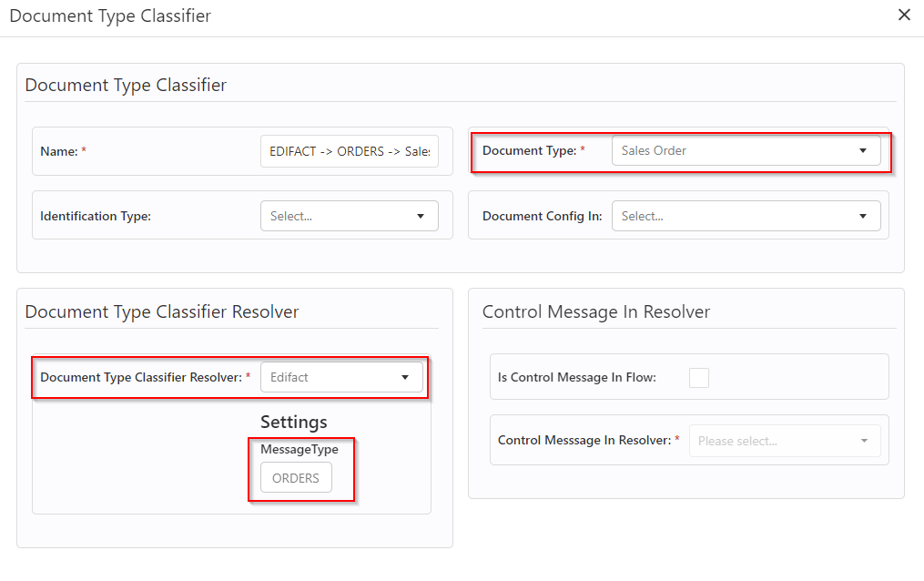Click the Document Type Classifier Resolver section heading

(x=161, y=311)
